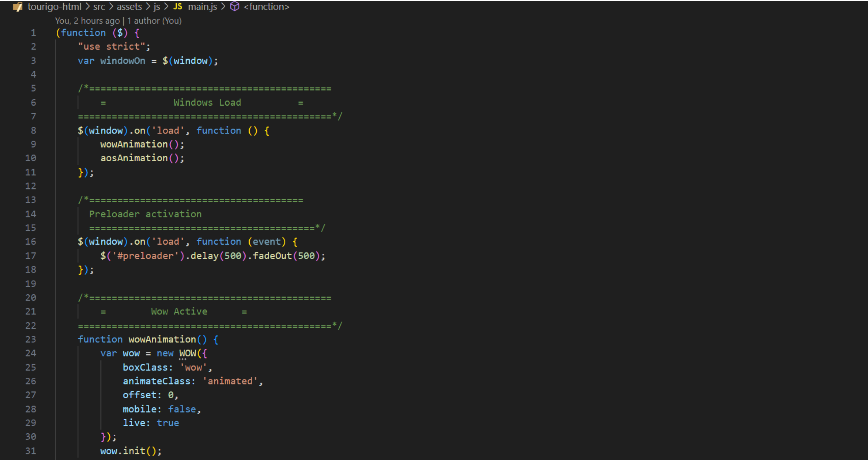This screenshot has height=460, width=868.
Task: Open the js breadcrumb segment
Action: [x=157, y=7]
